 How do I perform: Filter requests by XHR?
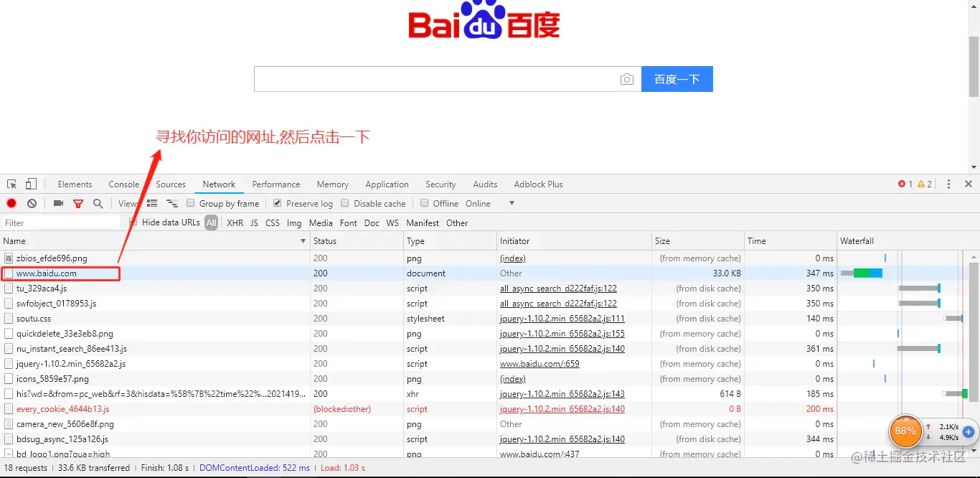pyautogui.click(x=235, y=223)
